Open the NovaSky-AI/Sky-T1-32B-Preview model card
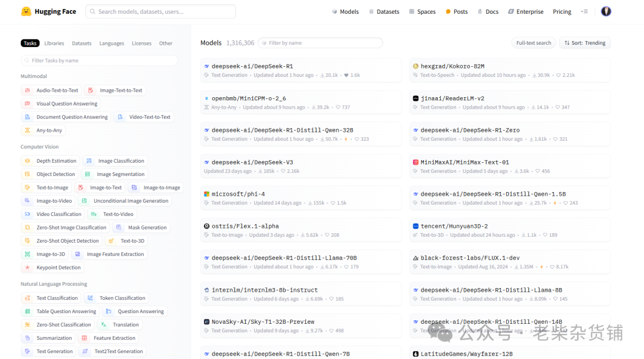The image size is (644, 359). click(x=301, y=326)
